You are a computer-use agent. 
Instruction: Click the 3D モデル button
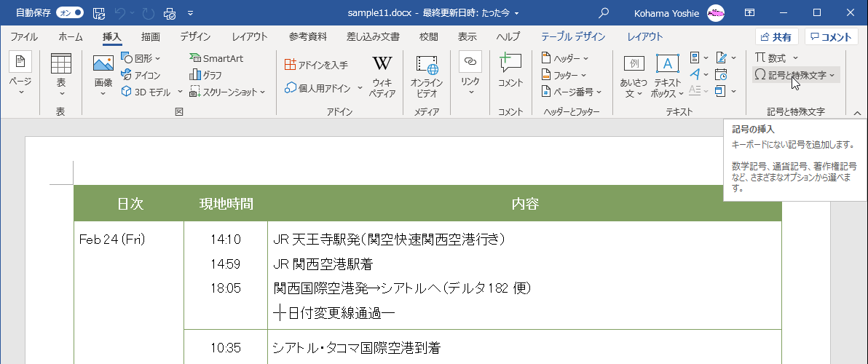click(146, 92)
